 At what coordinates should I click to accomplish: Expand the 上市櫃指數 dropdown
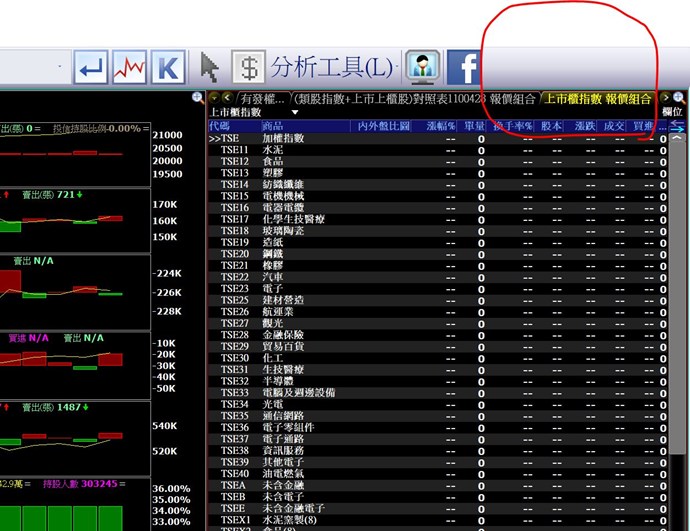point(266,113)
